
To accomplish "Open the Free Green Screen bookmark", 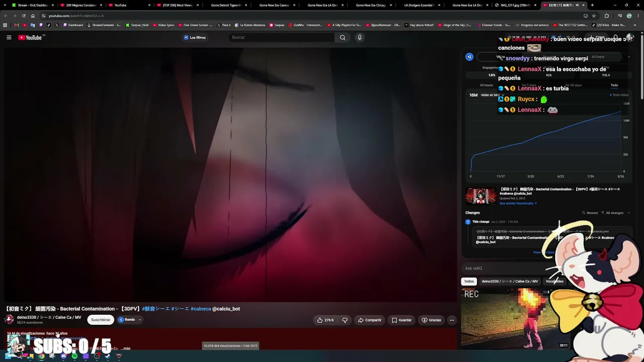I will click(195, 25).
